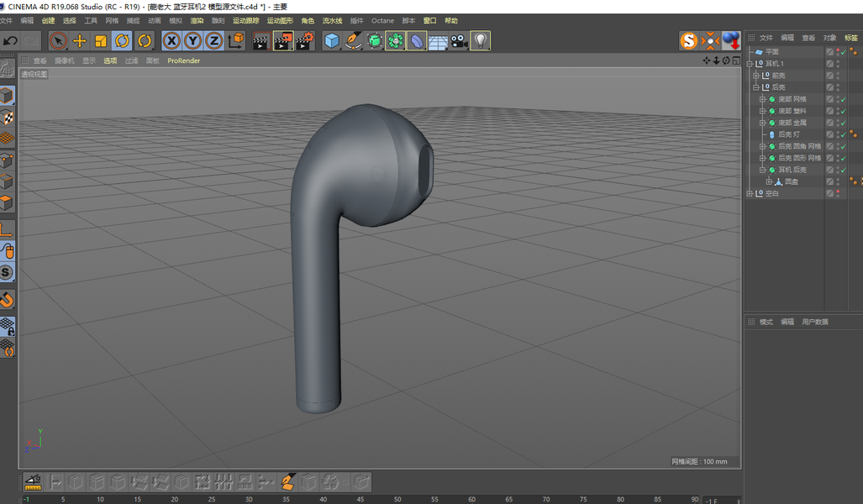Toggle the Z axis lock
The width and height of the screenshot is (863, 504).
pos(214,40)
